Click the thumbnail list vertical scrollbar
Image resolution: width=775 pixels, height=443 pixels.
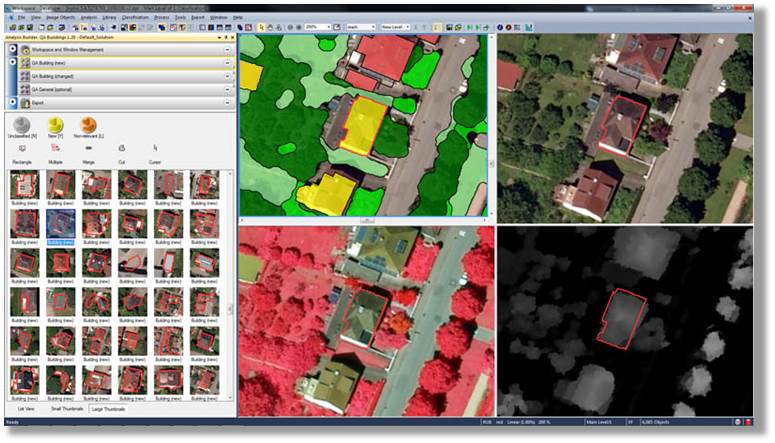click(x=230, y=284)
